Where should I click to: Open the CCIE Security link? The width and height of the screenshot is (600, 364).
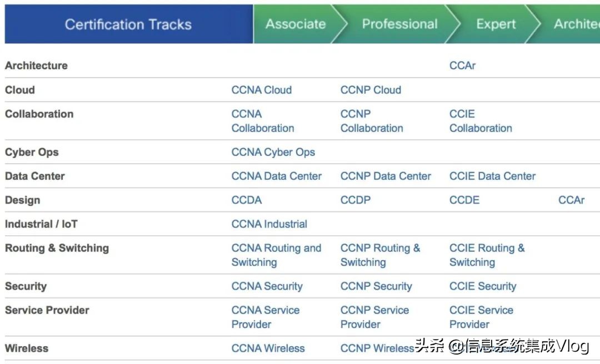[x=483, y=286]
